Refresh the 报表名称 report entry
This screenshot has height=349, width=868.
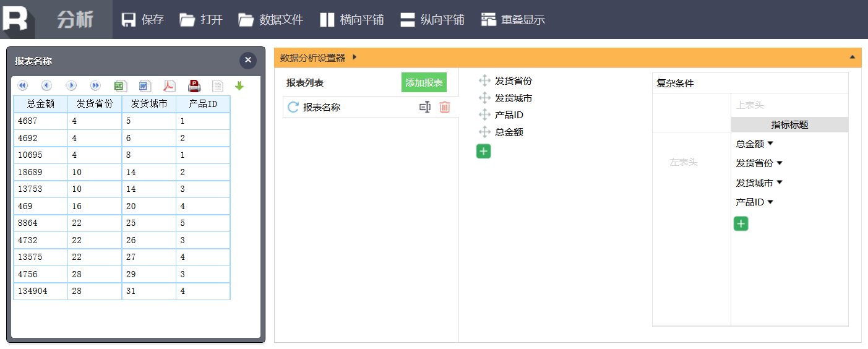[x=293, y=107]
